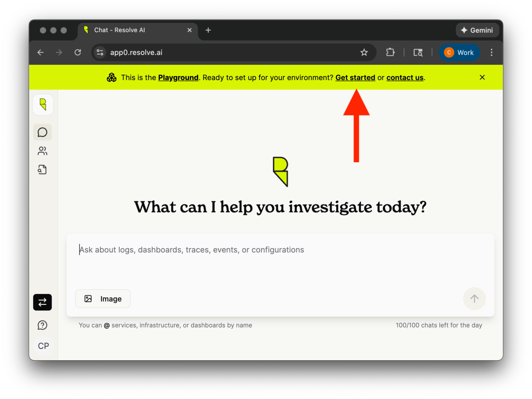This screenshot has width=532, height=399.
Task: Click the contact us link
Action: click(x=405, y=78)
